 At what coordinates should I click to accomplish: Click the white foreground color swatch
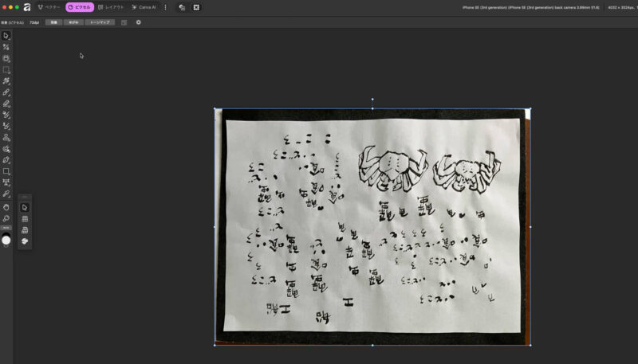(6, 241)
